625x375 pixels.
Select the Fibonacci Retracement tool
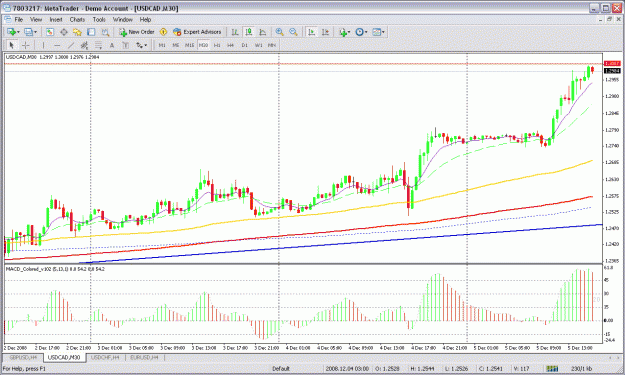click(98, 45)
